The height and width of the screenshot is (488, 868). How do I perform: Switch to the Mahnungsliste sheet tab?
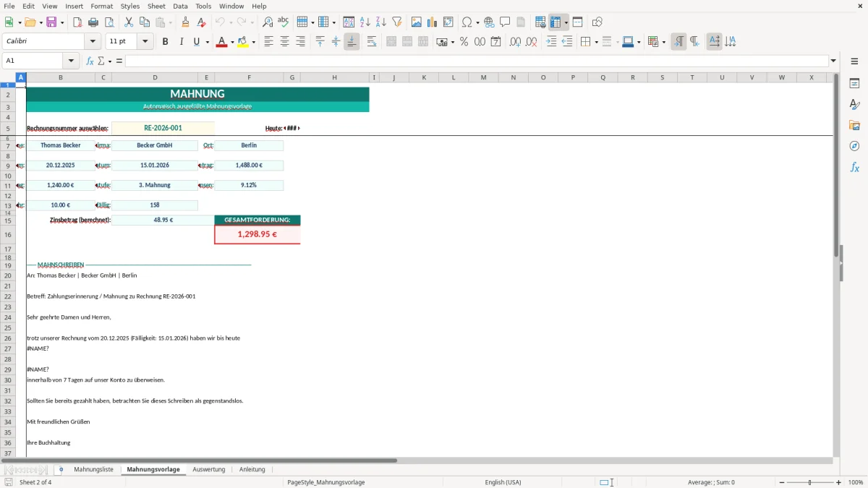[x=93, y=469]
